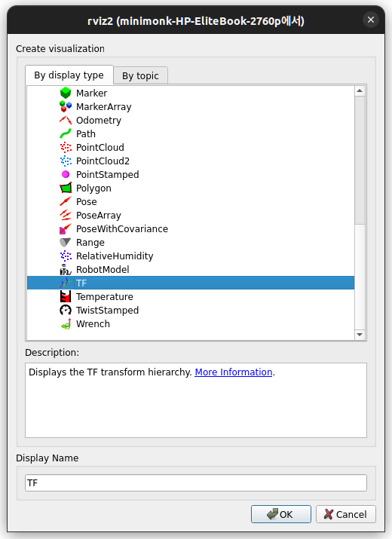Click the Odometry red arrow icon
Screen dimensions: 392x539
tap(66, 121)
